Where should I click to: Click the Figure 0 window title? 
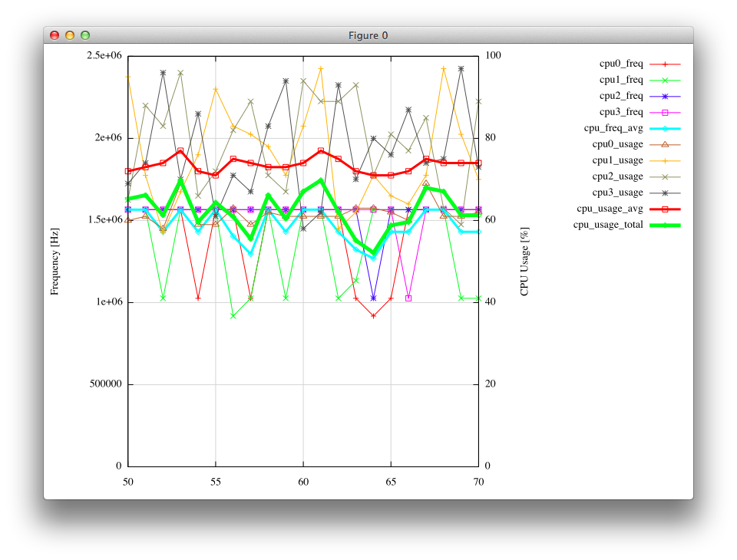(368, 35)
